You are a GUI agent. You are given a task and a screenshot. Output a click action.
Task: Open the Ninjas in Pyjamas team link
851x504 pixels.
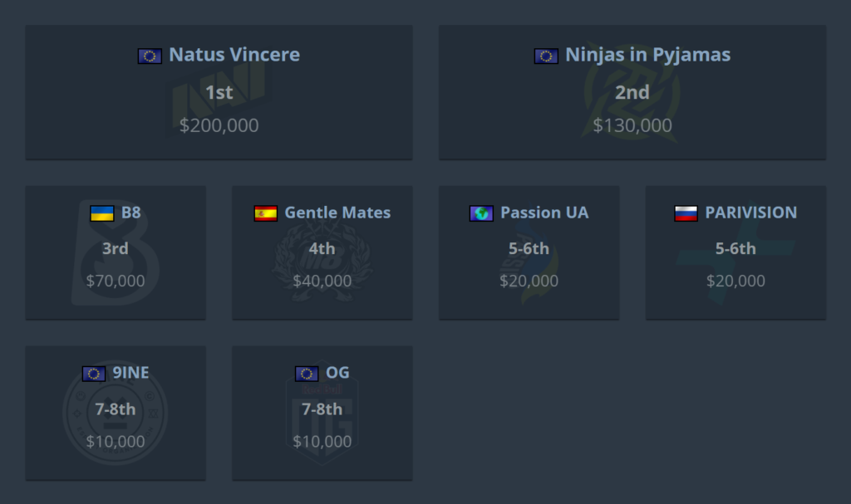647,55
